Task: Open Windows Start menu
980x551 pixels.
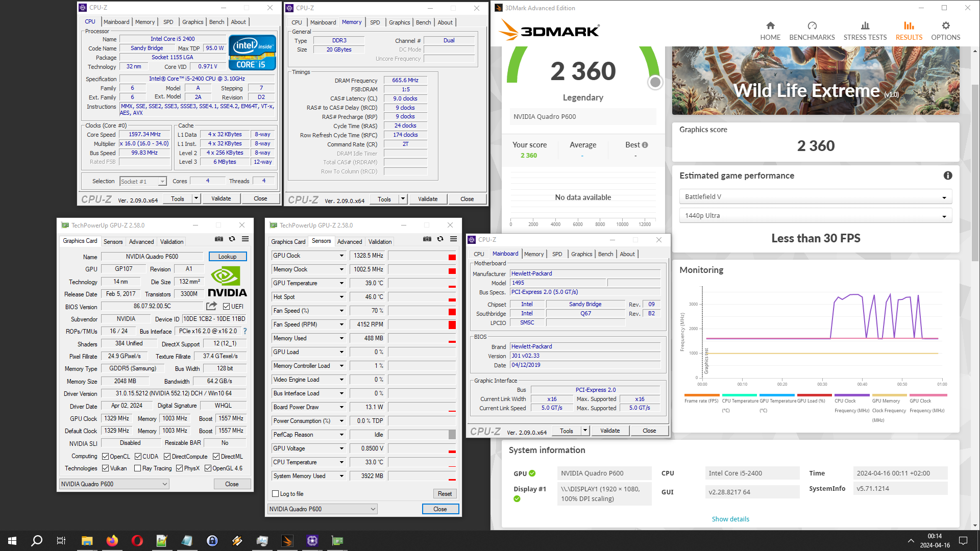Action: (12, 541)
